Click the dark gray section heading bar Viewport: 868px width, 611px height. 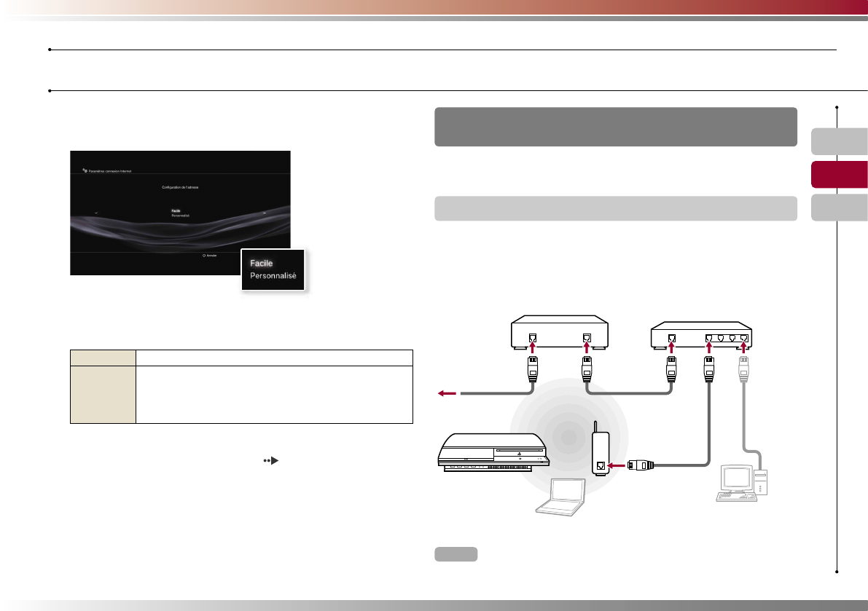pyautogui.click(x=616, y=127)
